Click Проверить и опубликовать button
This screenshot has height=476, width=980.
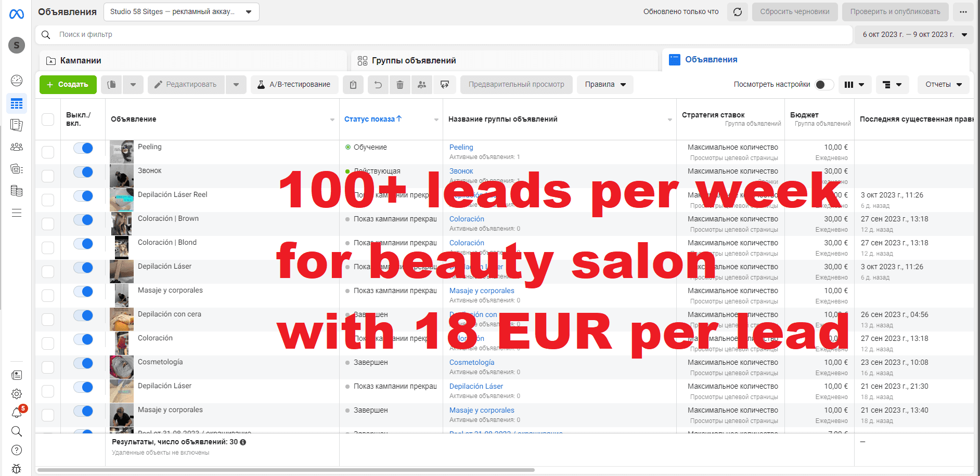click(895, 12)
